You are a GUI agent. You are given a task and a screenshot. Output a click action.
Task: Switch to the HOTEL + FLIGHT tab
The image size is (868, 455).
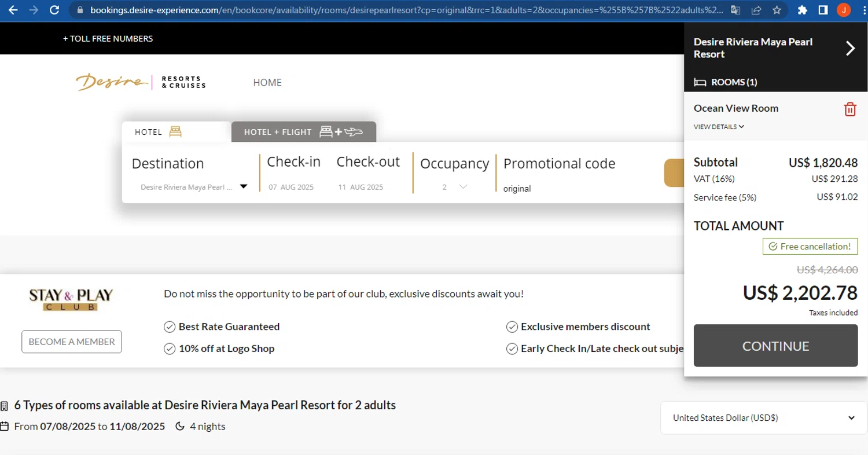(304, 132)
